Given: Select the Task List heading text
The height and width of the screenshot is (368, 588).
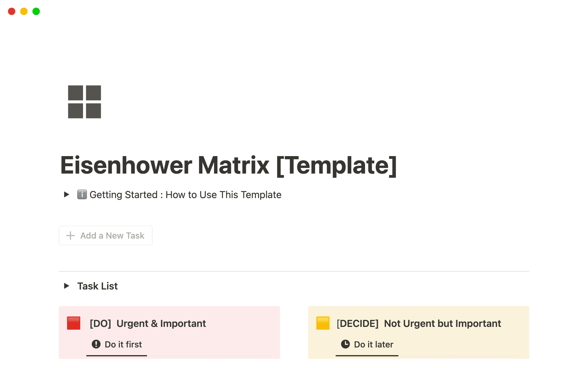Looking at the screenshot, I should click(97, 286).
